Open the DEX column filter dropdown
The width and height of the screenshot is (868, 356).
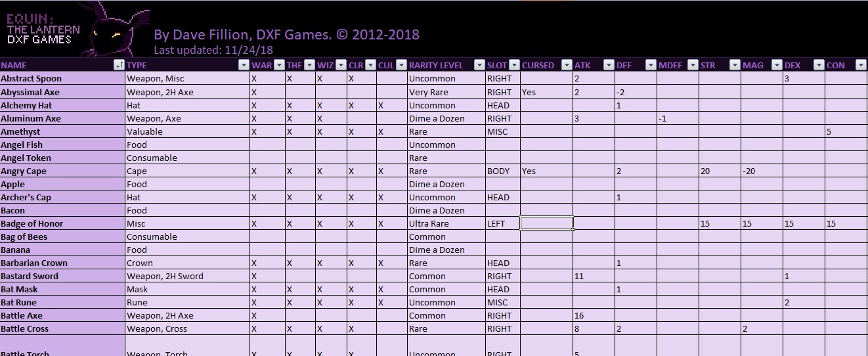(x=819, y=65)
